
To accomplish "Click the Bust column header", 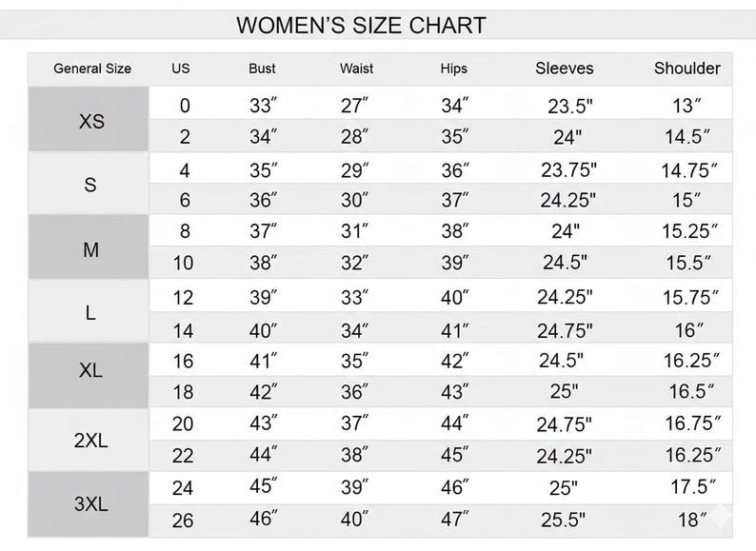I will (262, 69).
